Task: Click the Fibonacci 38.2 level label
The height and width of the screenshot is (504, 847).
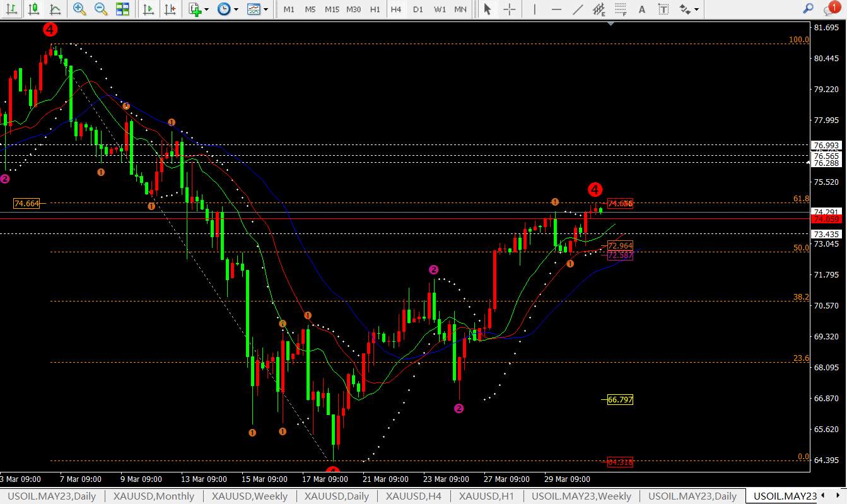Action: point(801,296)
